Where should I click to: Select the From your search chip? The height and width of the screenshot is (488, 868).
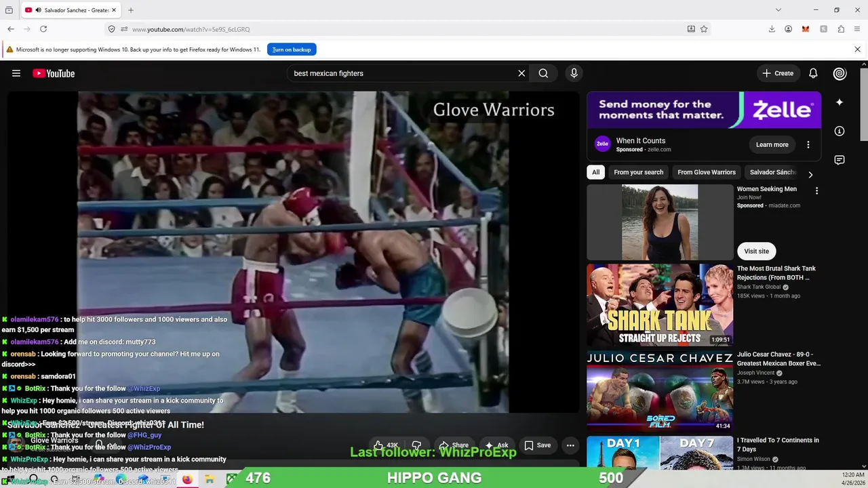pyautogui.click(x=638, y=172)
